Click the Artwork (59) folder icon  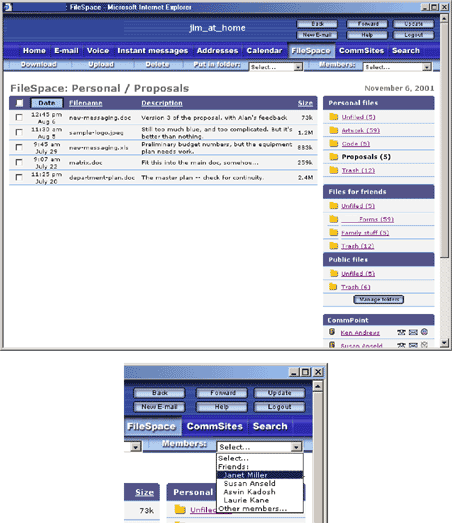pos(334,130)
